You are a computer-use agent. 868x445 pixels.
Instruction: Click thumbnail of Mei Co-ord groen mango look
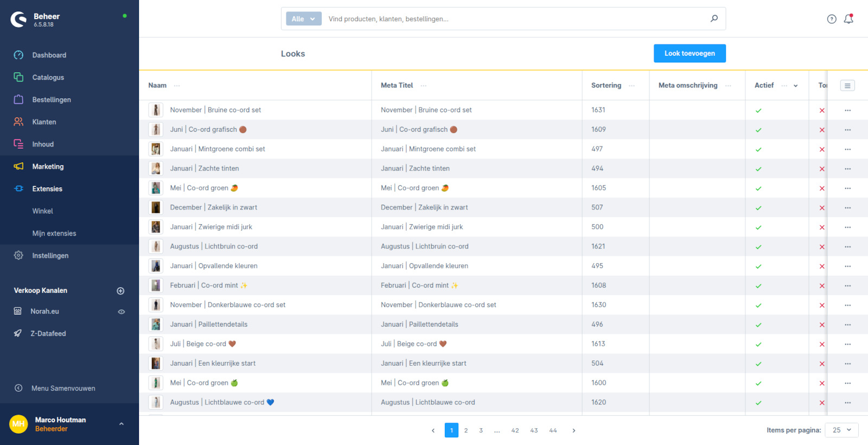point(156,188)
